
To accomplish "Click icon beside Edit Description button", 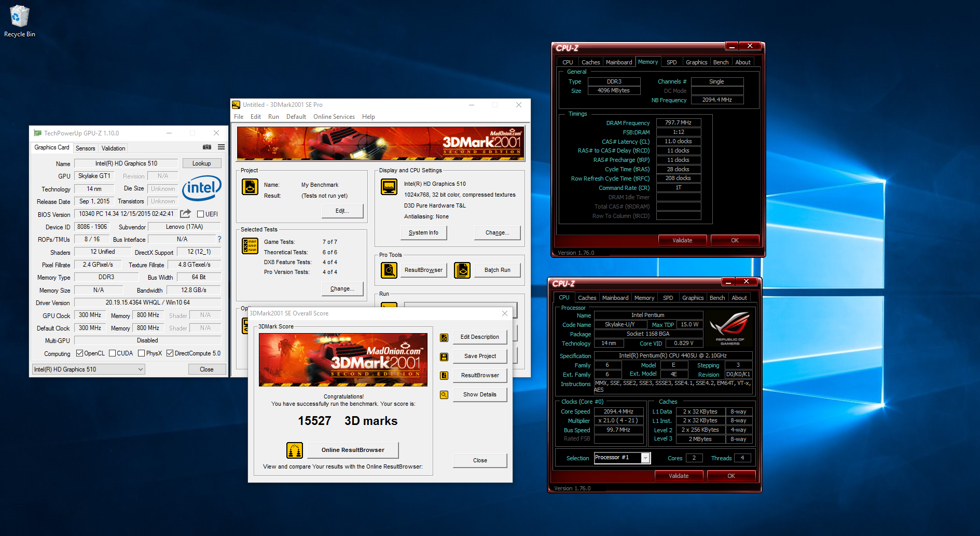I will 444,338.
